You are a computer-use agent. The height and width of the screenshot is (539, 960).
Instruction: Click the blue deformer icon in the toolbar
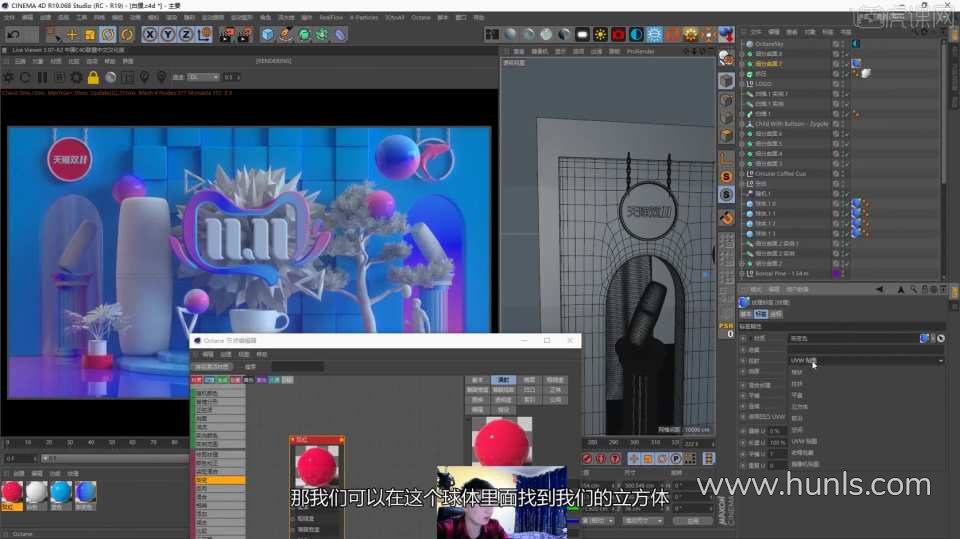(x=340, y=35)
